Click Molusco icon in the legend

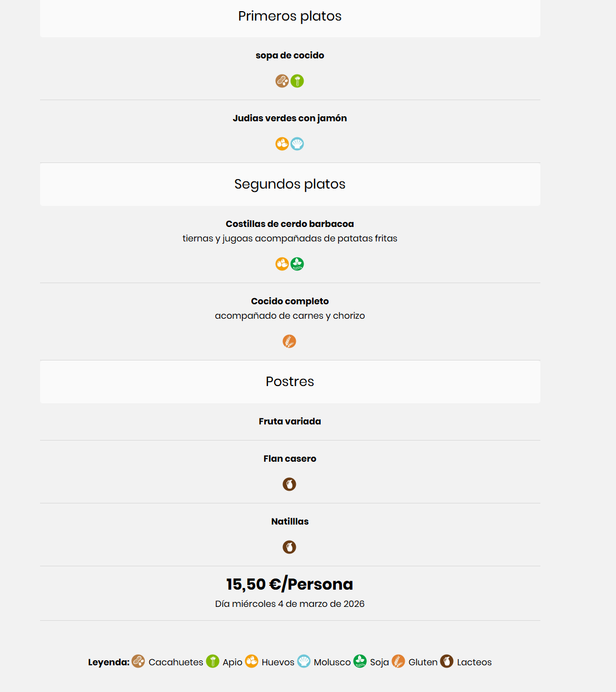coord(304,661)
